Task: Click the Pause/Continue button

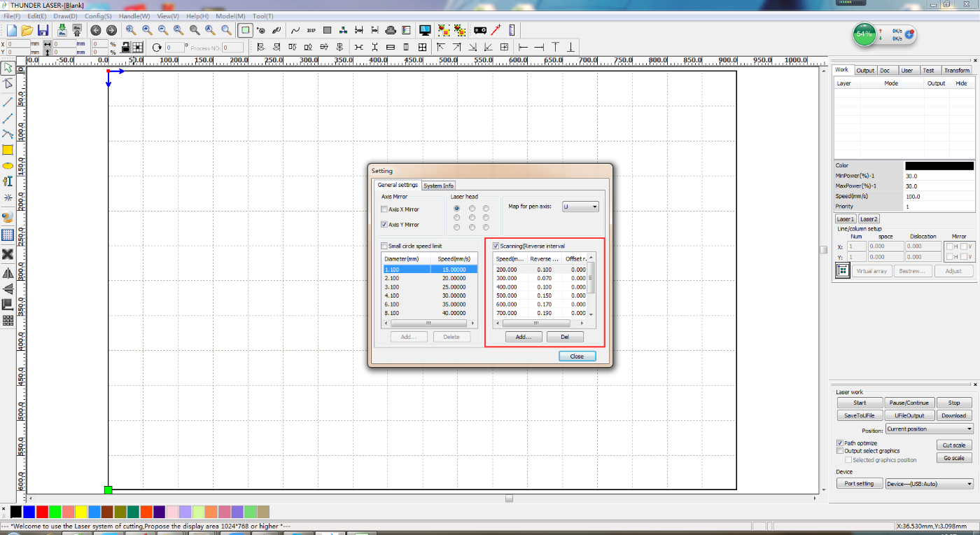Action: (909, 403)
